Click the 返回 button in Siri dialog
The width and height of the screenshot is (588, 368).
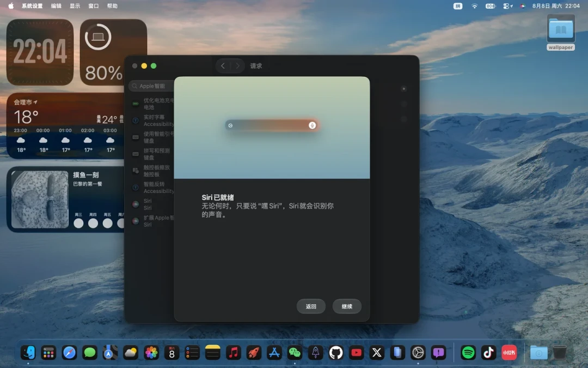pyautogui.click(x=311, y=306)
